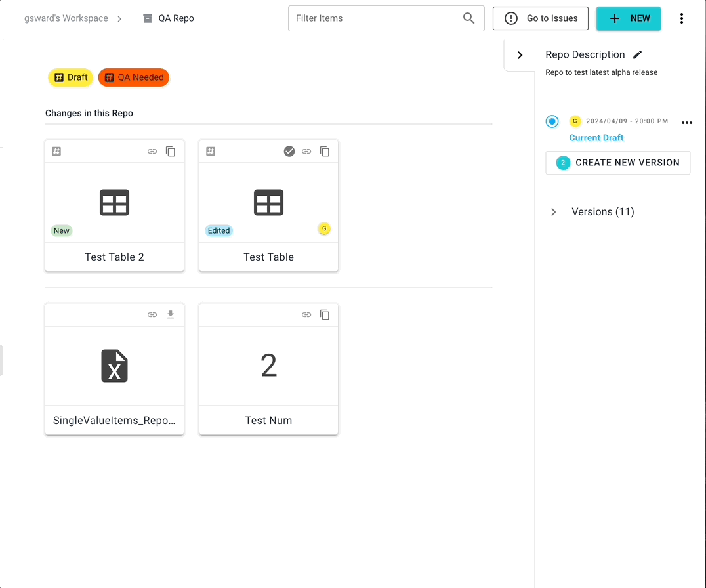Image resolution: width=706 pixels, height=588 pixels.
Task: Open the draft's horizontal three-dot options menu
Action: pyautogui.click(x=686, y=123)
